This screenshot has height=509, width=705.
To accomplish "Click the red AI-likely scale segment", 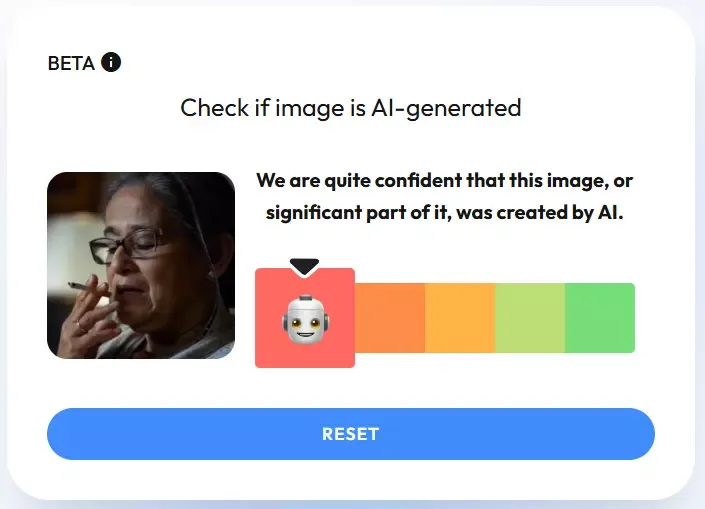I will point(305,318).
